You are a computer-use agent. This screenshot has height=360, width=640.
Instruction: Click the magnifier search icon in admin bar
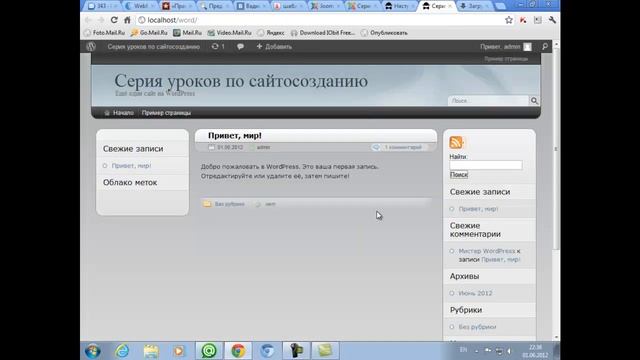(x=545, y=47)
